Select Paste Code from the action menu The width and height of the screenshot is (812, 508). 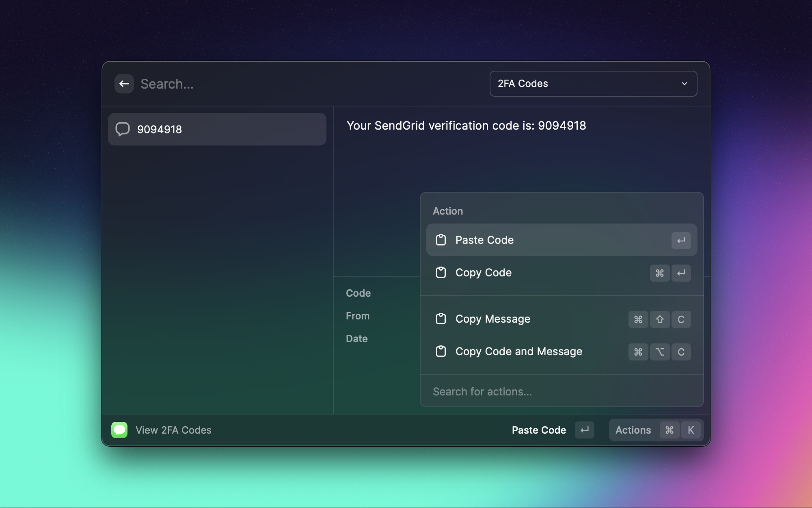click(484, 240)
